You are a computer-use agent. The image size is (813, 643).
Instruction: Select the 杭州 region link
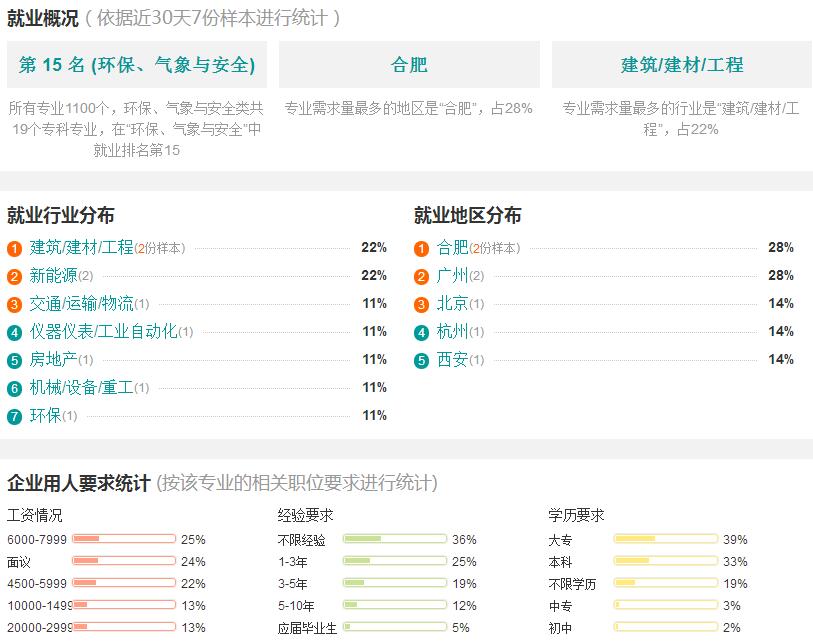click(452, 331)
